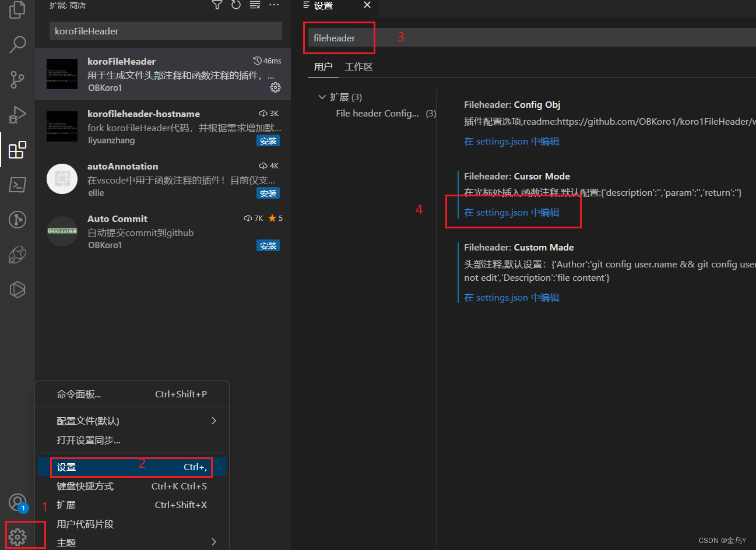The image size is (756, 550).
Task: Edit Cursor Mode in settings.json link
Action: tap(512, 213)
